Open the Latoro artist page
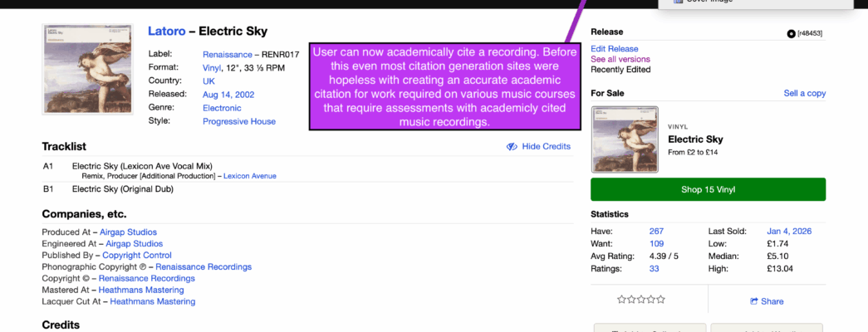 point(166,31)
